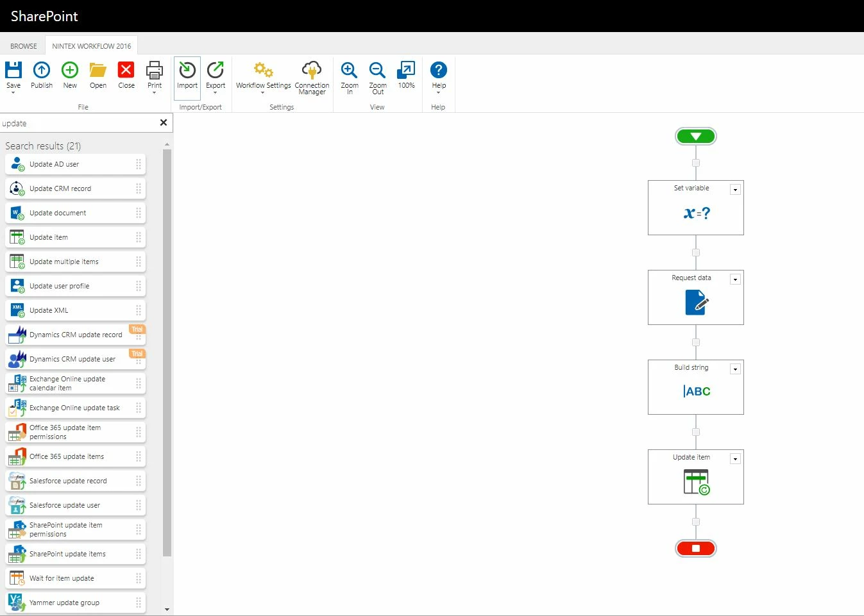The height and width of the screenshot is (616, 864).
Task: Click the "Search results (21)" heading
Action: [x=43, y=146]
